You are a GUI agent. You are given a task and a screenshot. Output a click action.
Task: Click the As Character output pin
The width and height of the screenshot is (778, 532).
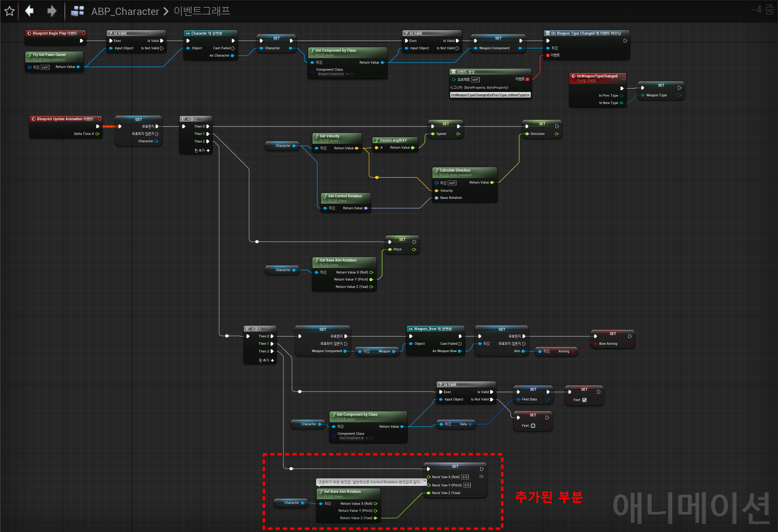point(233,56)
